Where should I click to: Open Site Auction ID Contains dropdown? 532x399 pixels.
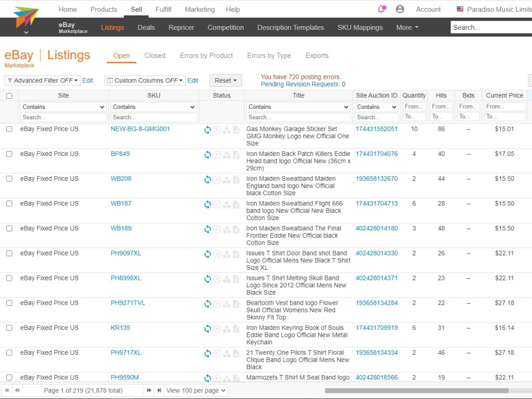click(x=377, y=107)
